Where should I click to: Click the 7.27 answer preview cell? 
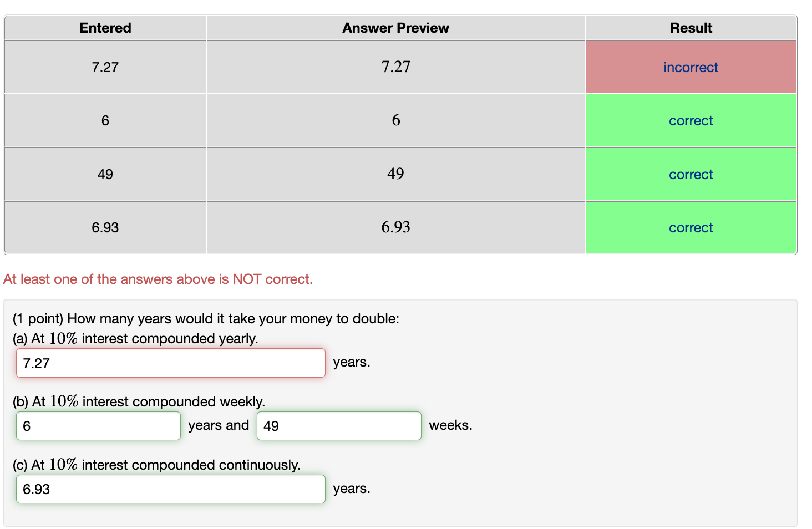pyautogui.click(x=395, y=67)
